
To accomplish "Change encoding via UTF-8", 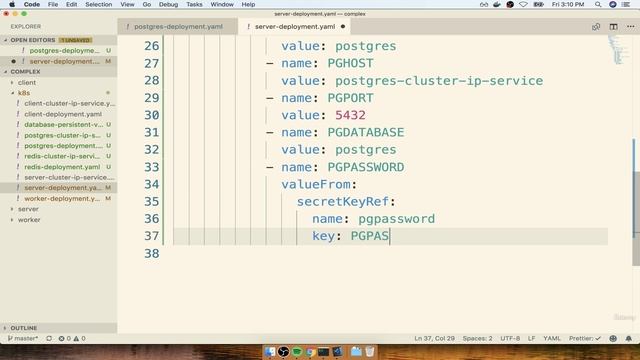I will click(510, 338).
